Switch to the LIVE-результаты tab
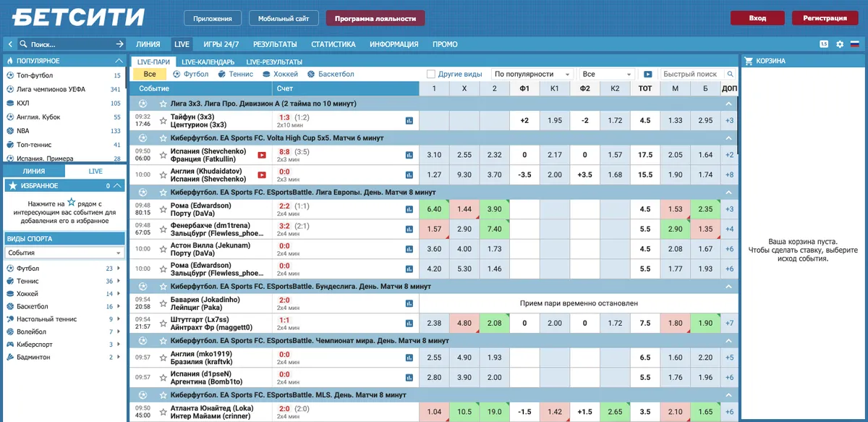This screenshot has width=868, height=422. (x=274, y=62)
